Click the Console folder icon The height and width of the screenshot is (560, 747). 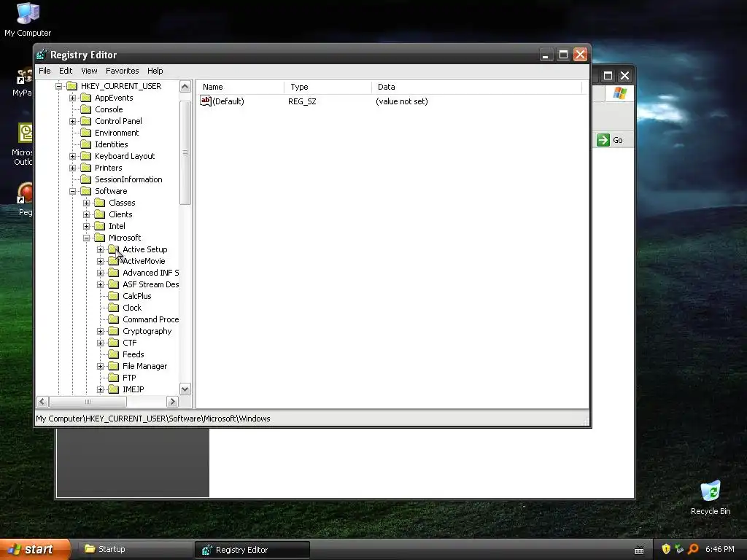[86, 109]
